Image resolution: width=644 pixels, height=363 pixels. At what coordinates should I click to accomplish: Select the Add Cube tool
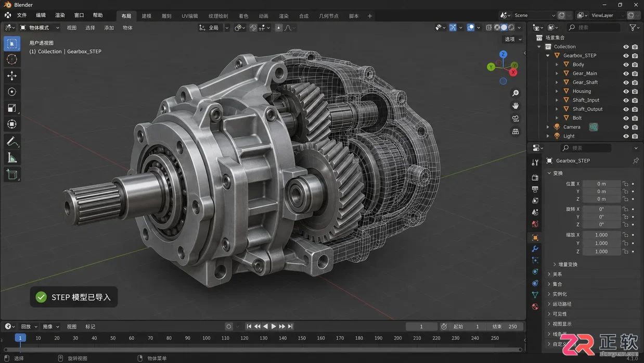pyautogui.click(x=12, y=174)
